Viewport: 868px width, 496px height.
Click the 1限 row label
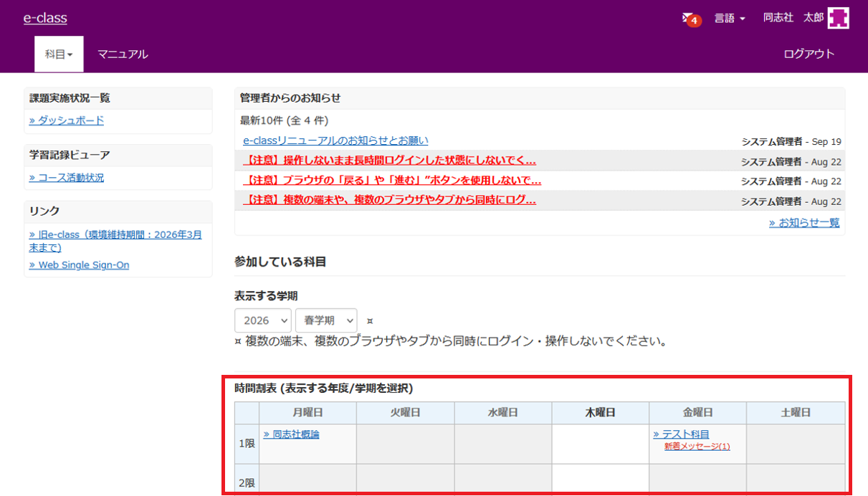coord(247,444)
